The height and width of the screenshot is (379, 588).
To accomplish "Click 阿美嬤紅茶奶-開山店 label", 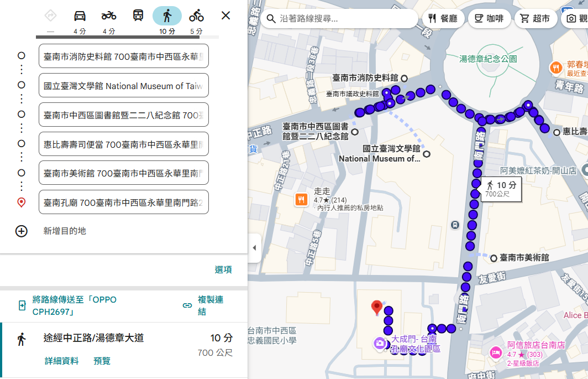I will pos(538,170).
